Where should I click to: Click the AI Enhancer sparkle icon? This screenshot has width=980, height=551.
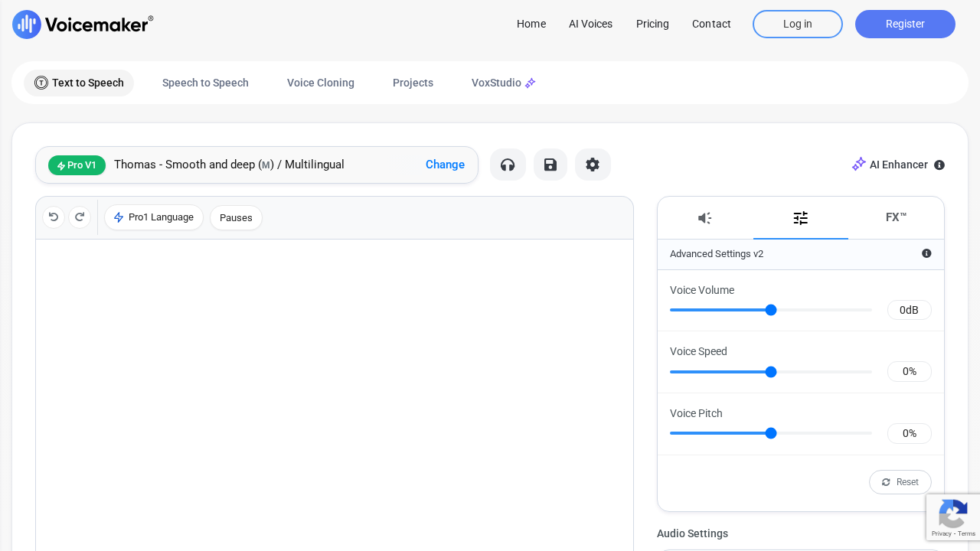(x=859, y=164)
